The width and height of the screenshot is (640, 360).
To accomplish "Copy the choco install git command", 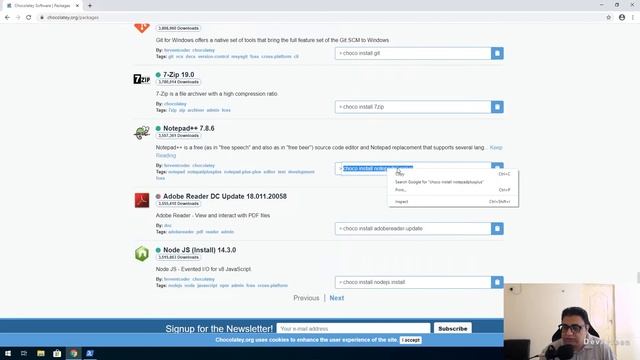I will (497, 53).
